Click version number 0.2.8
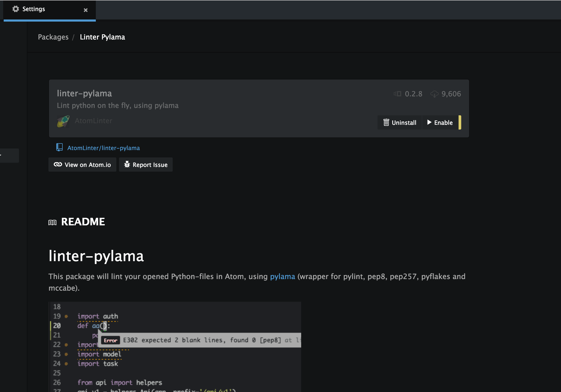The width and height of the screenshot is (561, 392). coord(413,94)
